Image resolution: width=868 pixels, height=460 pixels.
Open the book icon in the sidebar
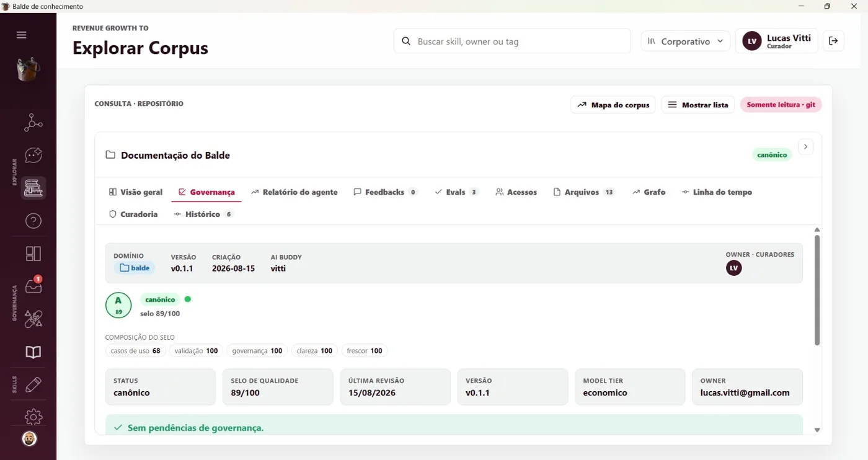[33, 352]
